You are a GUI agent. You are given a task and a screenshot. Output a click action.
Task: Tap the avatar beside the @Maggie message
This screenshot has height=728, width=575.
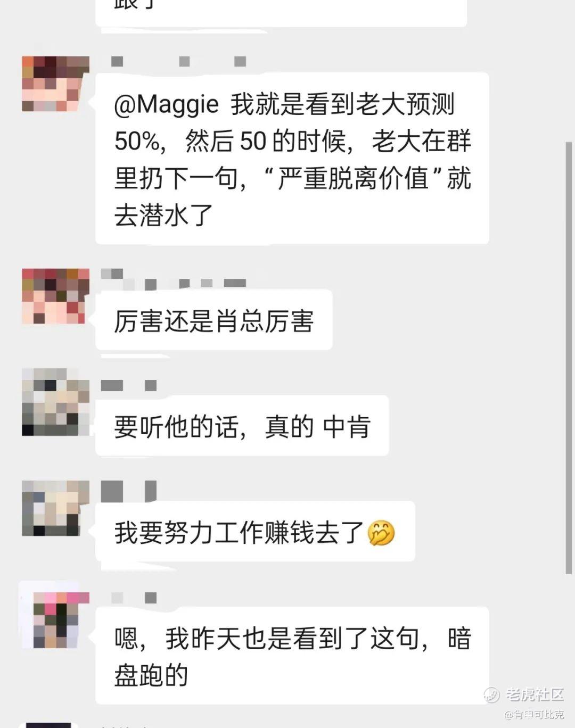click(x=55, y=84)
